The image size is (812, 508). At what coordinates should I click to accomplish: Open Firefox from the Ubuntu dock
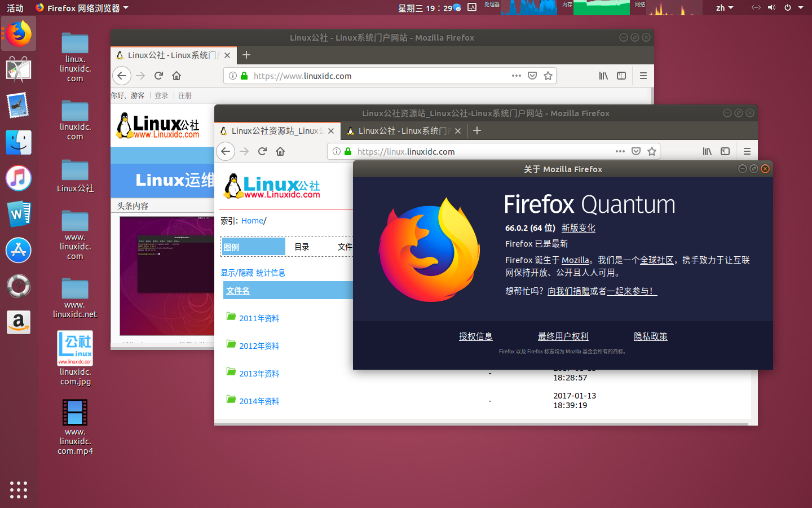[19, 34]
